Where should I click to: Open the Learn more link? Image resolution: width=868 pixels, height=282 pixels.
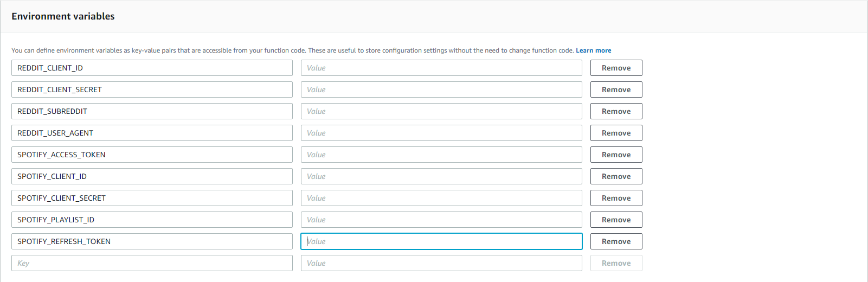click(593, 50)
